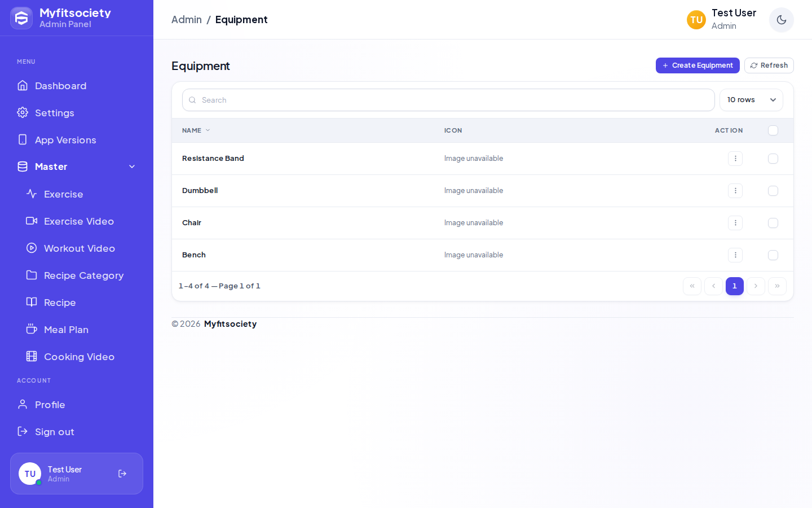Open the 10 rows page-size dropdown
Viewport: 812px width, 508px height.
pos(751,100)
